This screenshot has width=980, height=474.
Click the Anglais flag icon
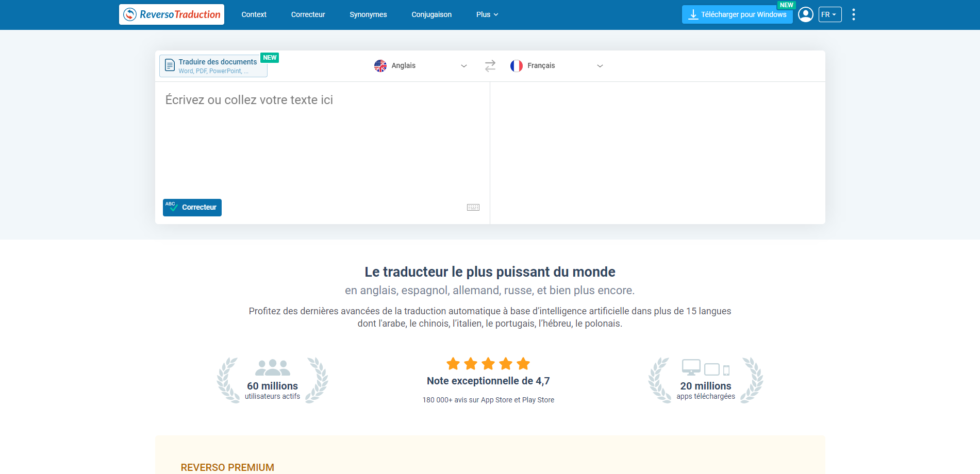[x=380, y=66]
